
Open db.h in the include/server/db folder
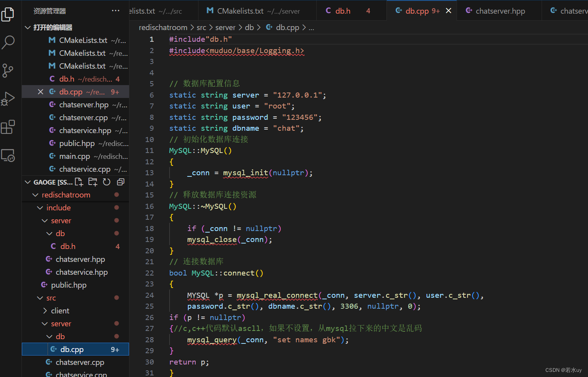(75, 246)
